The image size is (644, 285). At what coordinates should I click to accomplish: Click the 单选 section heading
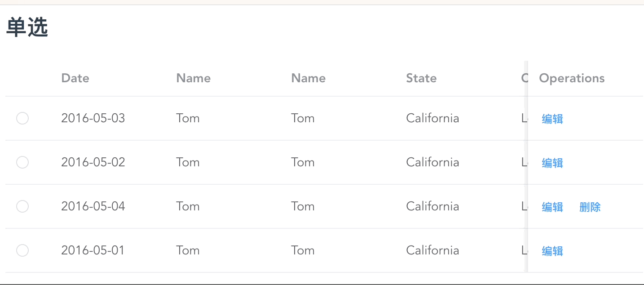point(27,29)
